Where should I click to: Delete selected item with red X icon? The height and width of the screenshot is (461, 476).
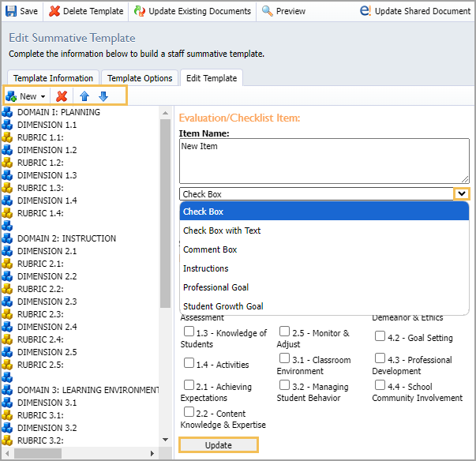click(x=62, y=96)
